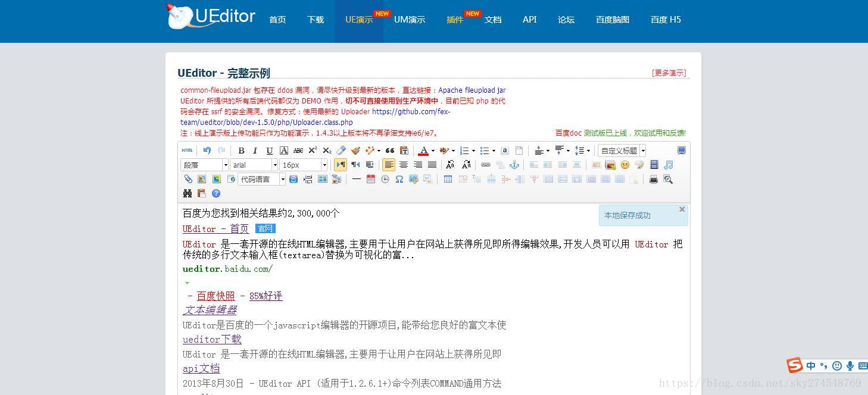Insert music with the note icon
Screen dimensions: 868x395
coord(669,165)
